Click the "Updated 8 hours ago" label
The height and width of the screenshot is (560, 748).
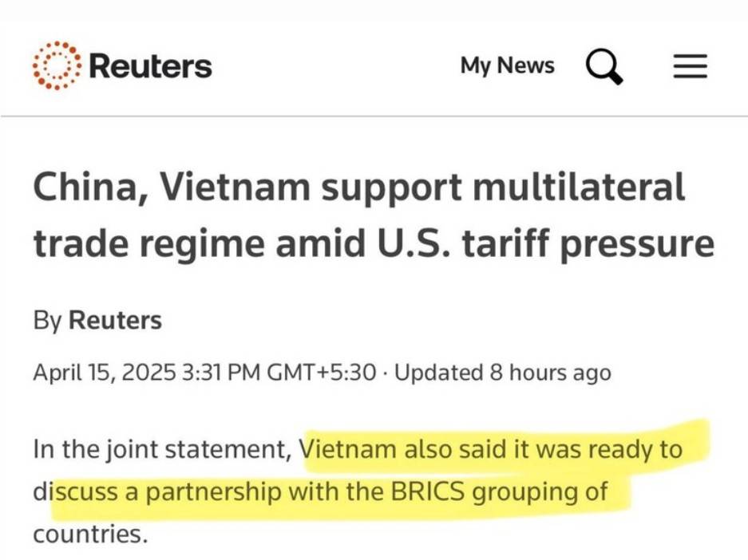click(x=503, y=373)
